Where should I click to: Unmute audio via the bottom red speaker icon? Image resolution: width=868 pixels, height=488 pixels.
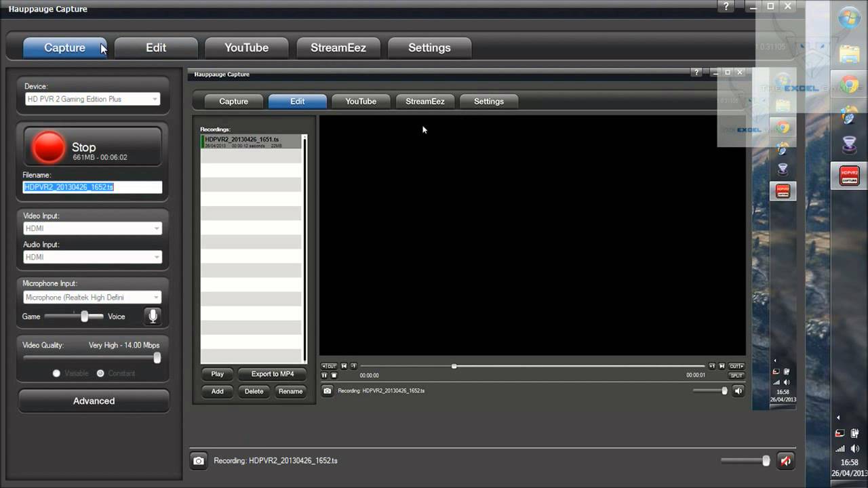tap(785, 461)
